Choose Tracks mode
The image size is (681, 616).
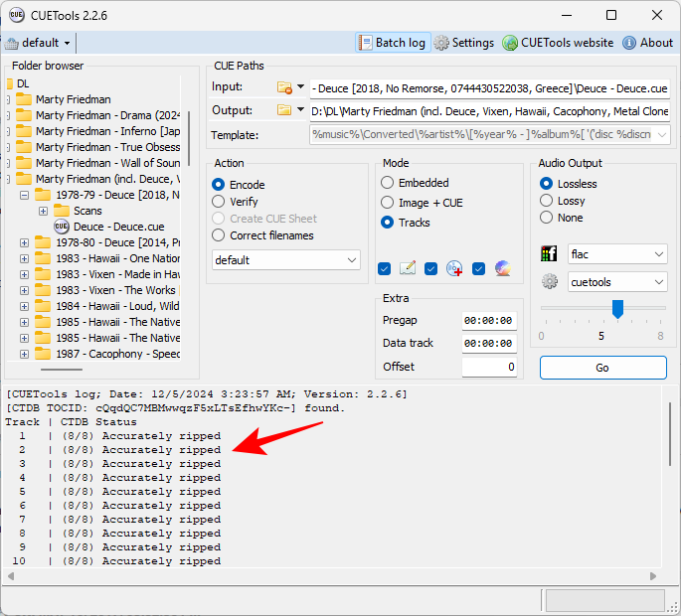click(387, 223)
